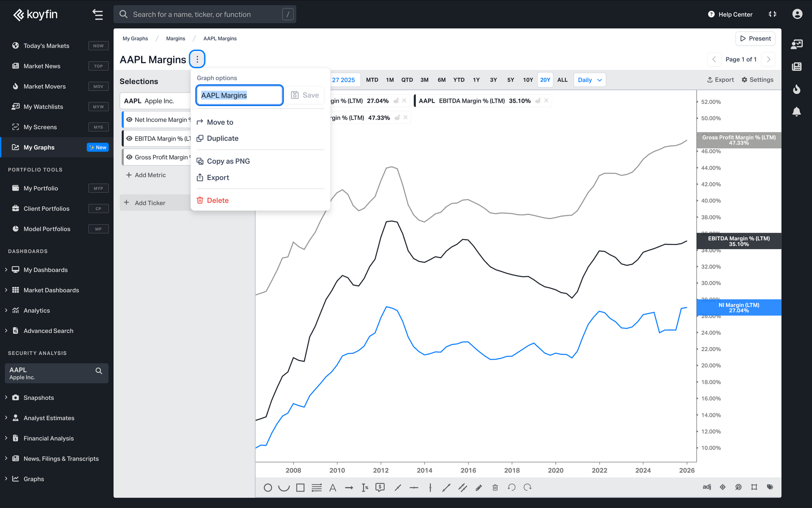Click the graph name text field
Image resolution: width=812 pixels, height=508 pixels.
(239, 95)
